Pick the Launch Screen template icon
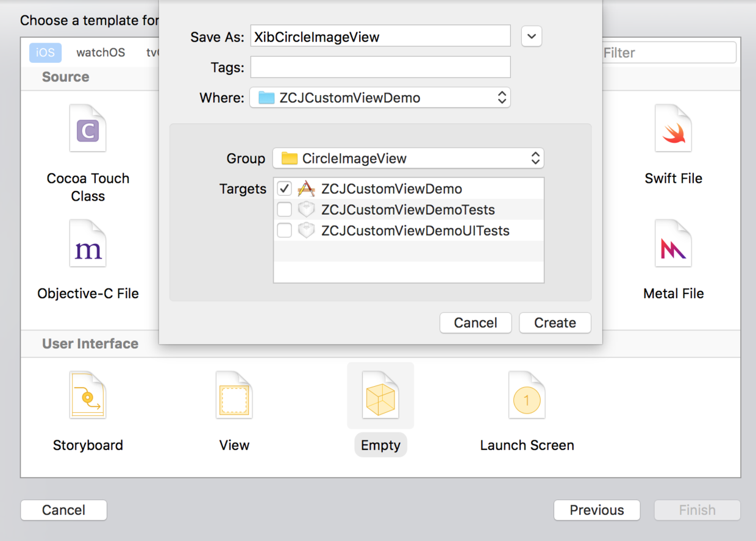 527,395
